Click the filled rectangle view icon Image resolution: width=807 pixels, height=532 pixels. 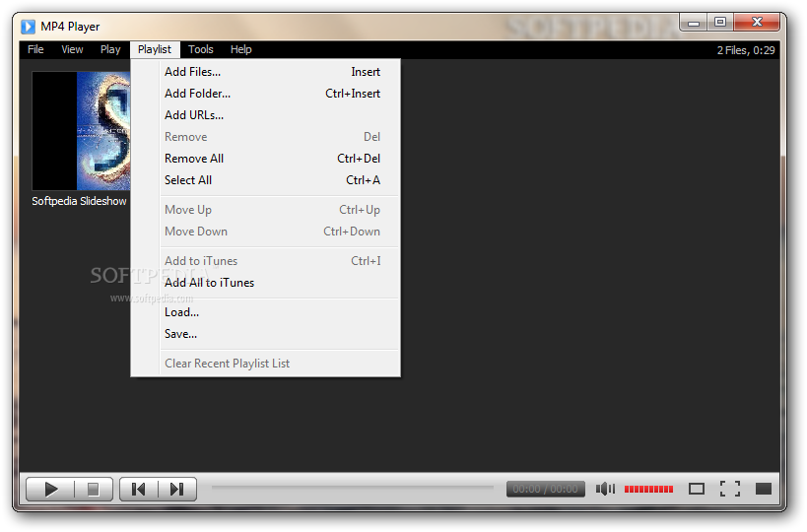click(x=764, y=489)
